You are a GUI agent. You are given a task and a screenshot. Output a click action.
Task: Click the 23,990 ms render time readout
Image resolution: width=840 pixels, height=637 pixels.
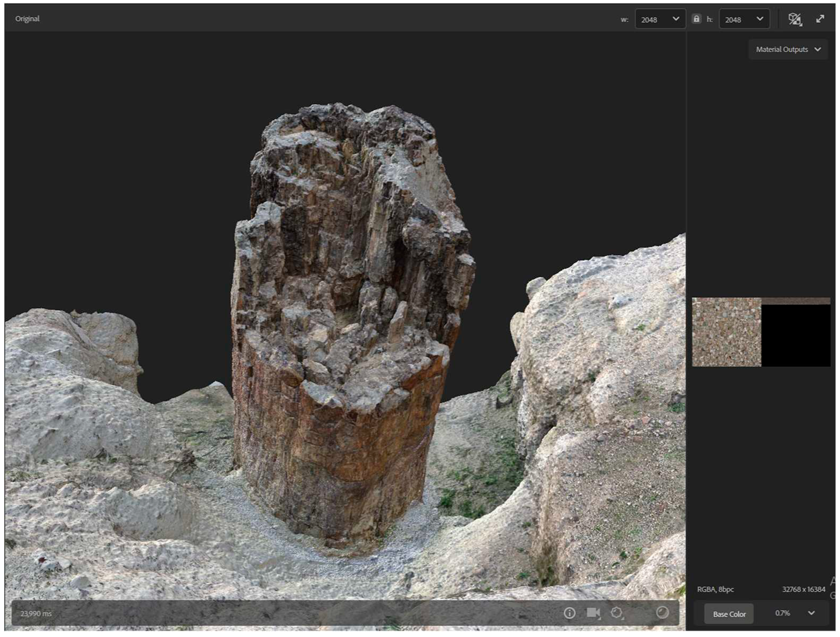coord(36,613)
